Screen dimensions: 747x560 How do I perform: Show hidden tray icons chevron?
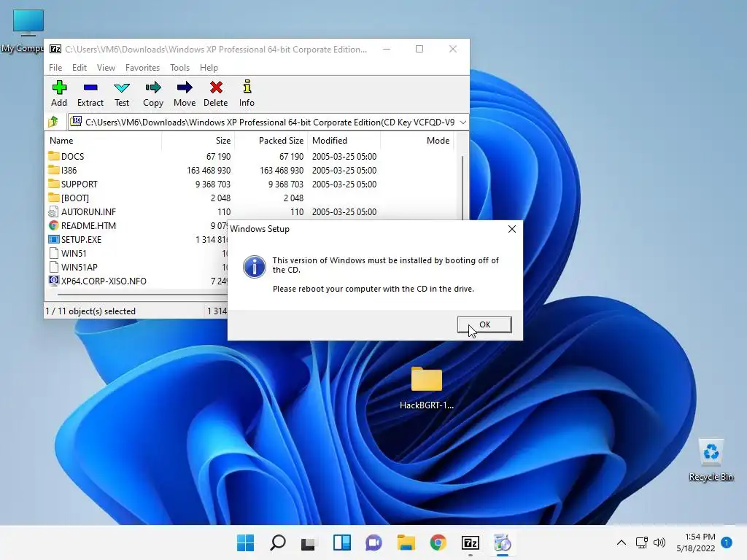coord(622,542)
